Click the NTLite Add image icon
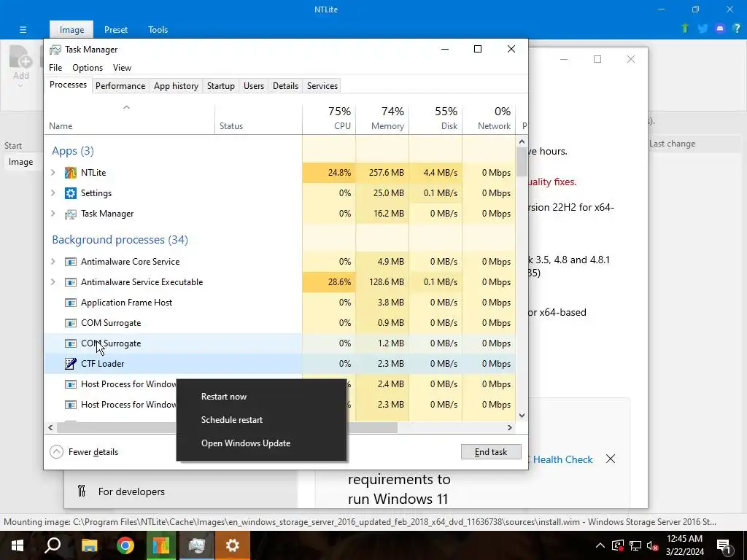This screenshot has height=560, width=747. pyautogui.click(x=20, y=57)
